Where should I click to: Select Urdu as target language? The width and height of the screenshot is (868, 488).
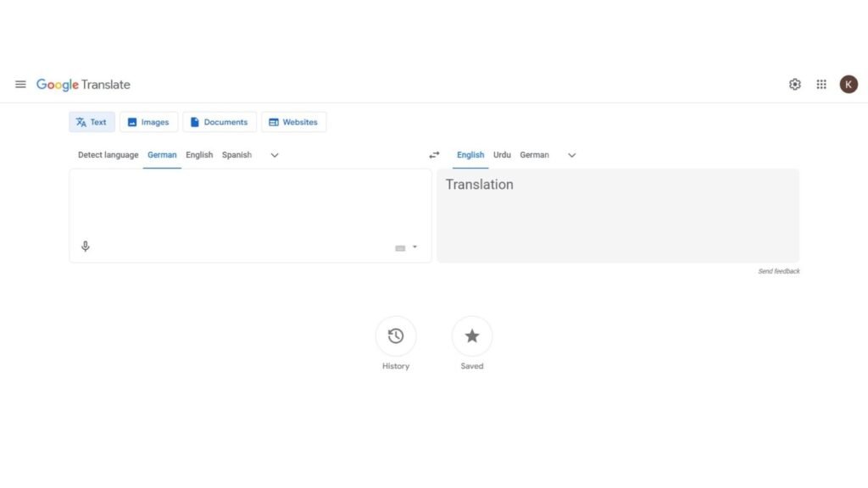click(x=502, y=155)
